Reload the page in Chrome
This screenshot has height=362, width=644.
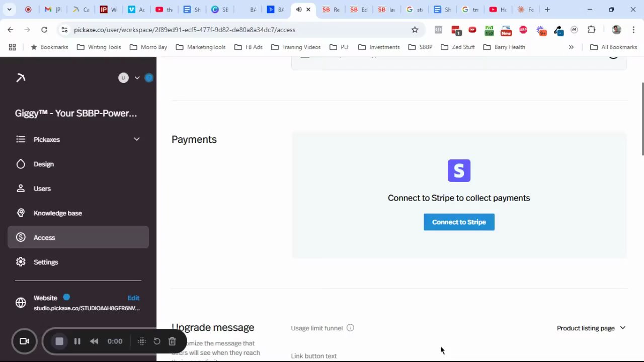[x=44, y=30]
